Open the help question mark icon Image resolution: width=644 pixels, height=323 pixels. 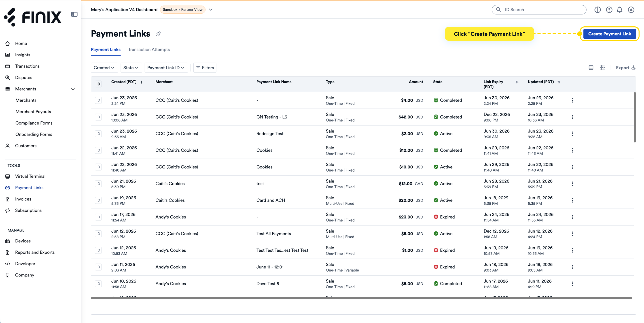(609, 10)
